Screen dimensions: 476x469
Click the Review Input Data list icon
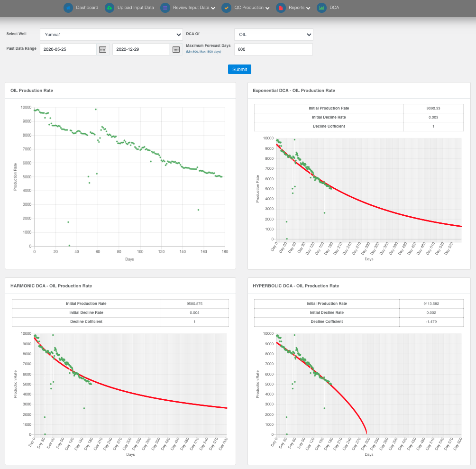[x=165, y=8]
